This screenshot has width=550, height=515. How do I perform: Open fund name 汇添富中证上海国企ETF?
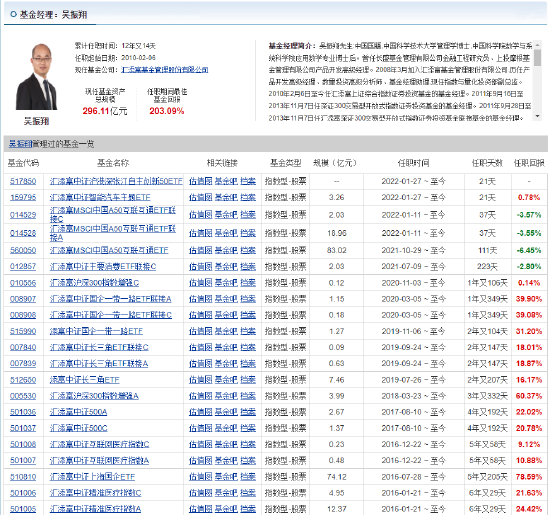click(x=92, y=477)
